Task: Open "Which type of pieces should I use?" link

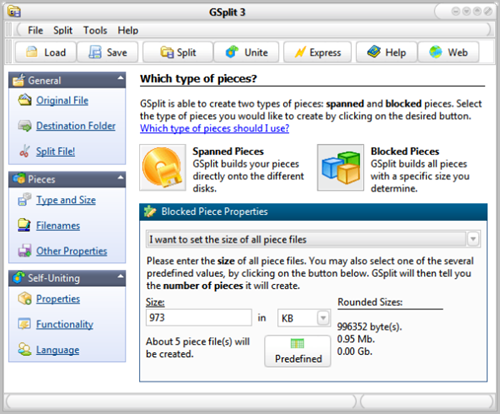Action: pyautogui.click(x=214, y=128)
